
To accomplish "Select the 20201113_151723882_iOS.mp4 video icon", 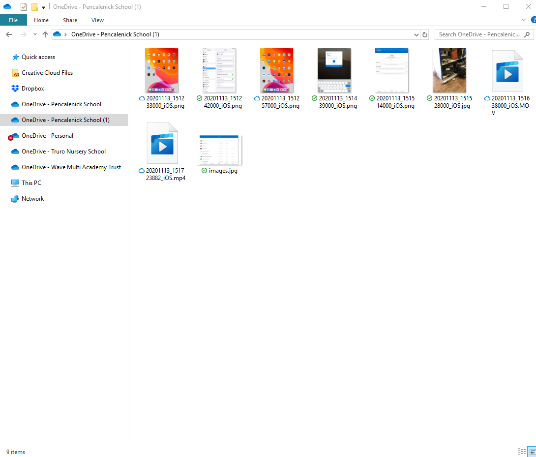I will [x=162, y=143].
